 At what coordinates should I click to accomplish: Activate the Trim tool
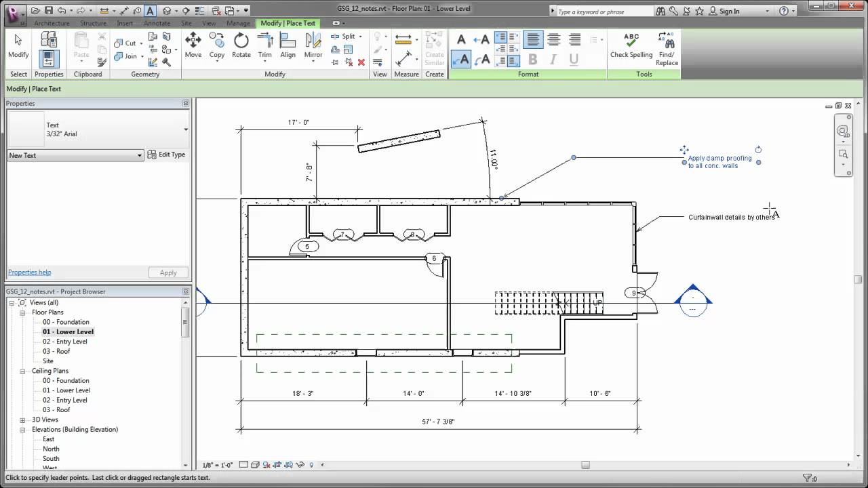[264, 46]
